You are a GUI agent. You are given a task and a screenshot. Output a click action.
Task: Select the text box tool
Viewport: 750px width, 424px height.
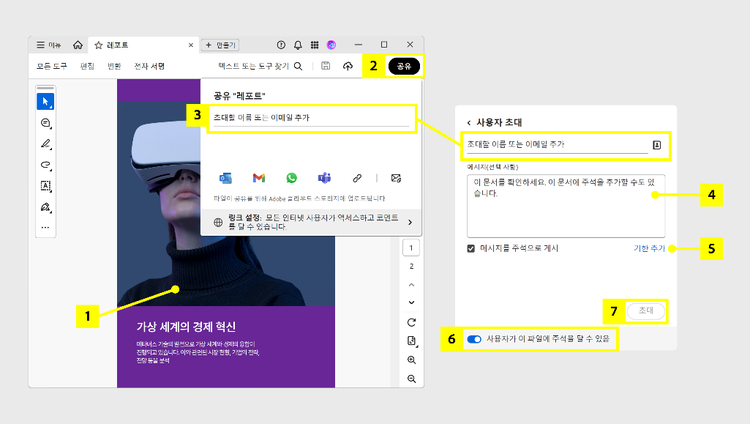45,186
